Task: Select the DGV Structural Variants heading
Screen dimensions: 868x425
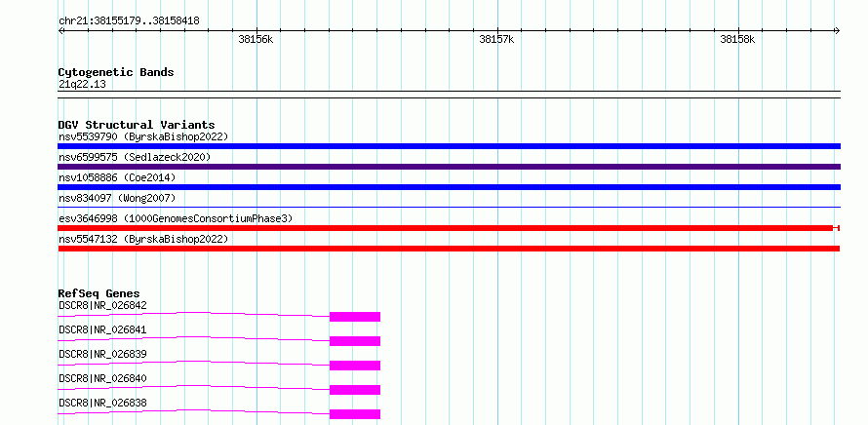Action: (137, 125)
